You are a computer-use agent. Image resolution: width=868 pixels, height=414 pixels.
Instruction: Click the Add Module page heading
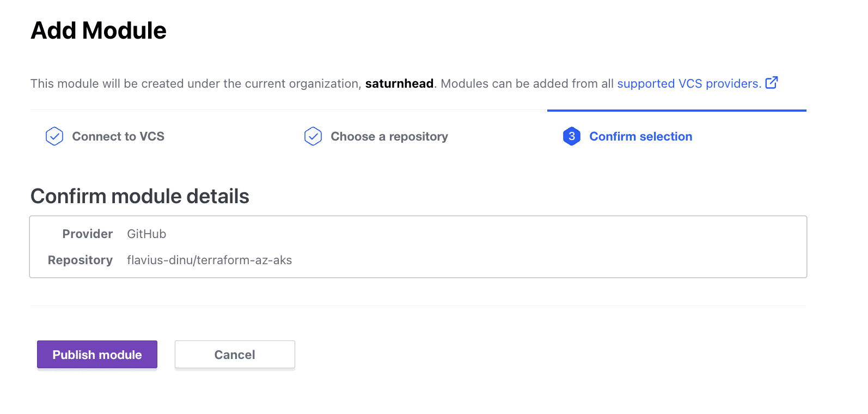pos(99,31)
